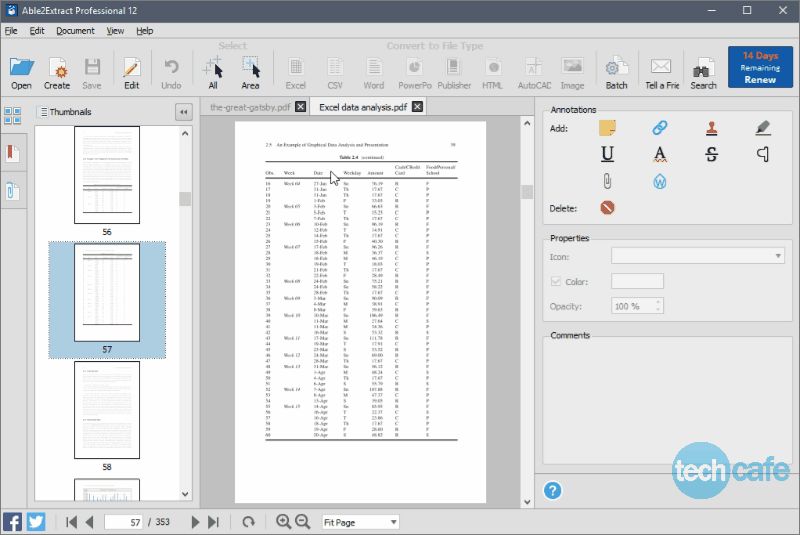Convert to Publisher via toolbar icon
Screen dimensions: 800x535
tap(454, 73)
